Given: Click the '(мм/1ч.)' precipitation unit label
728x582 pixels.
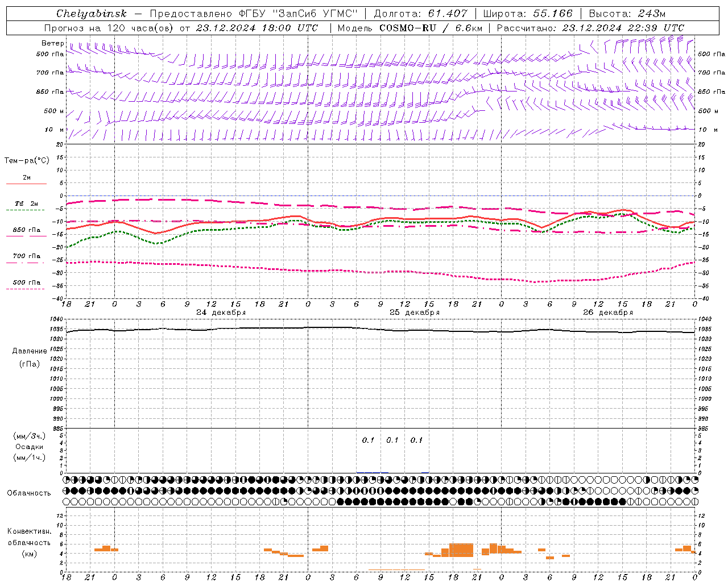Looking at the screenshot, I should pos(30,458).
